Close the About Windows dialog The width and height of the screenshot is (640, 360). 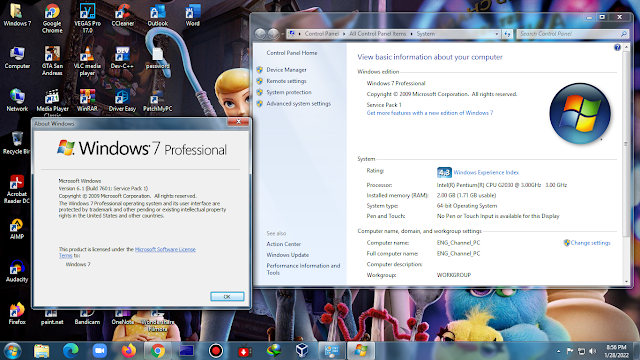point(238,122)
